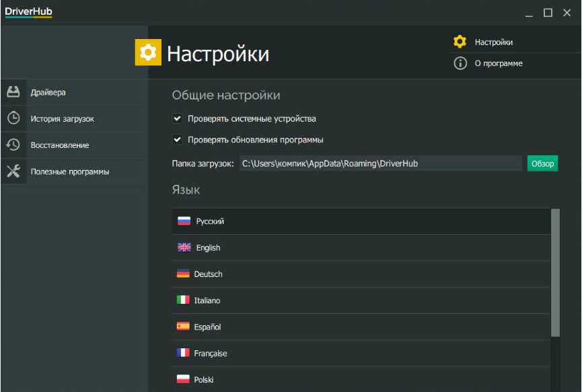
Task: Click the yellow gear icon beside Настройки
Action: (x=460, y=42)
